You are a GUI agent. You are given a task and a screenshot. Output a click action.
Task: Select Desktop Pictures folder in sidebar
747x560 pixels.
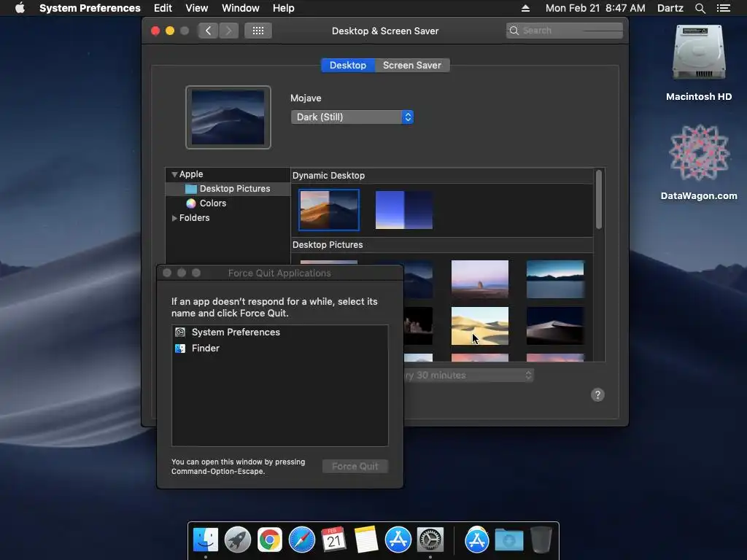(x=228, y=189)
